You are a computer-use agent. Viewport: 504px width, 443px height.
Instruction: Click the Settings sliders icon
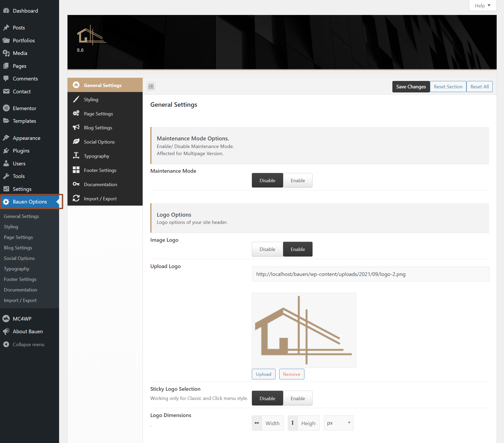pyautogui.click(x=6, y=189)
